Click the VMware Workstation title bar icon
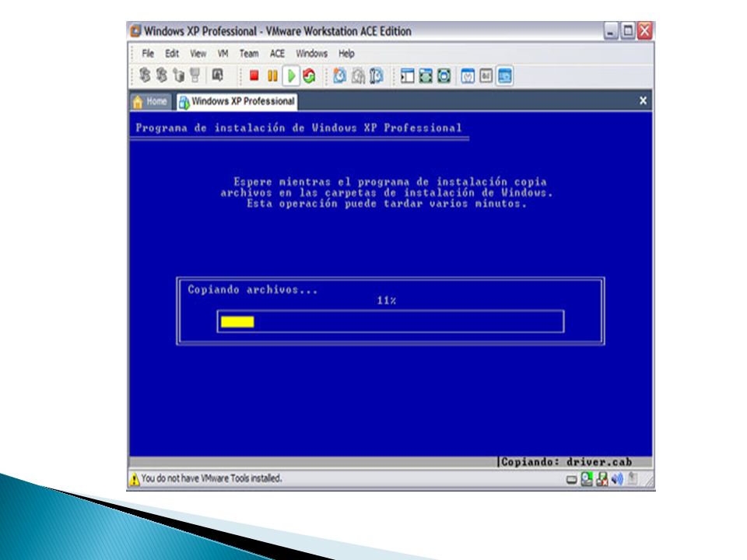The width and height of the screenshot is (747, 560). click(x=135, y=31)
